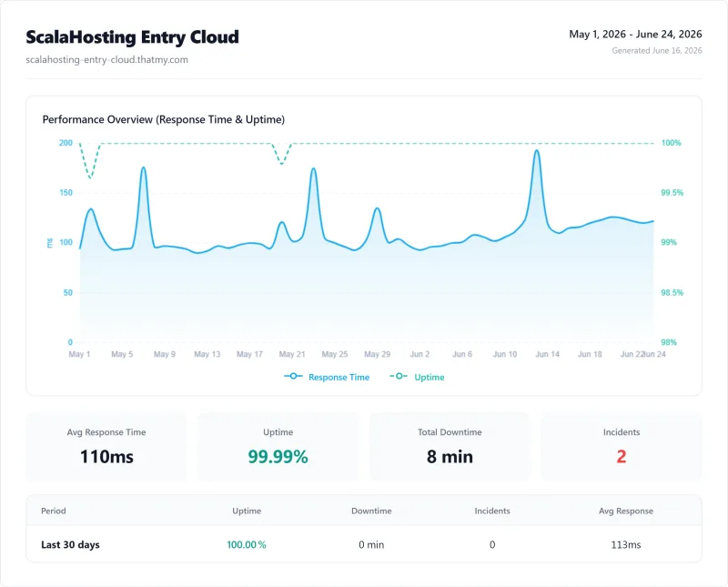Click the tallest response peak near Jun 13
Screen dimensions: 728x587
[x=537, y=151]
